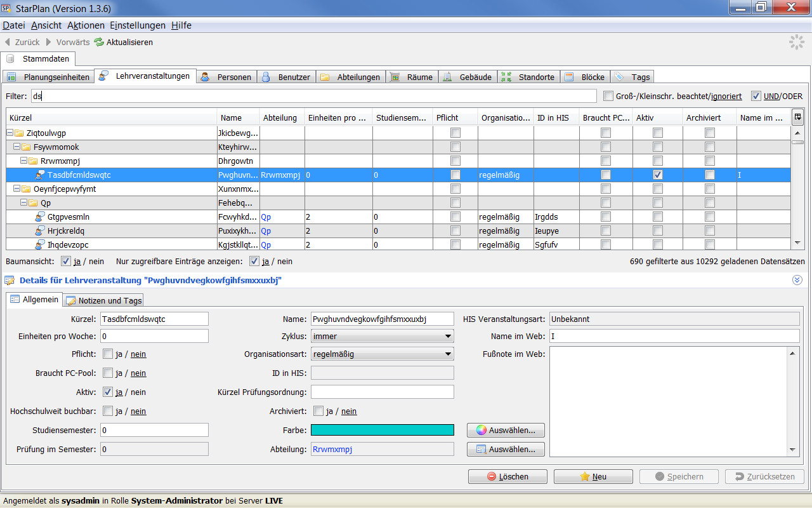The height and width of the screenshot is (508, 812).
Task: Click the green Aktualisieren refresh icon
Action: tap(99, 42)
